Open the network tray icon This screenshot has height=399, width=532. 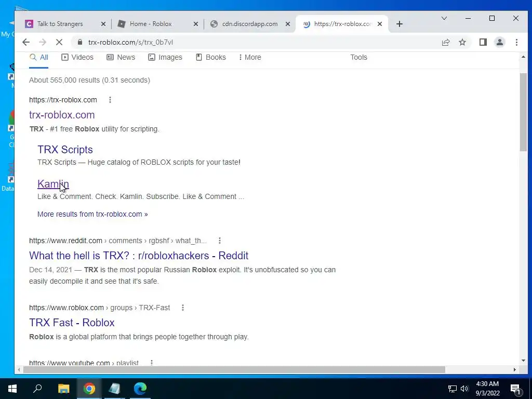click(452, 389)
